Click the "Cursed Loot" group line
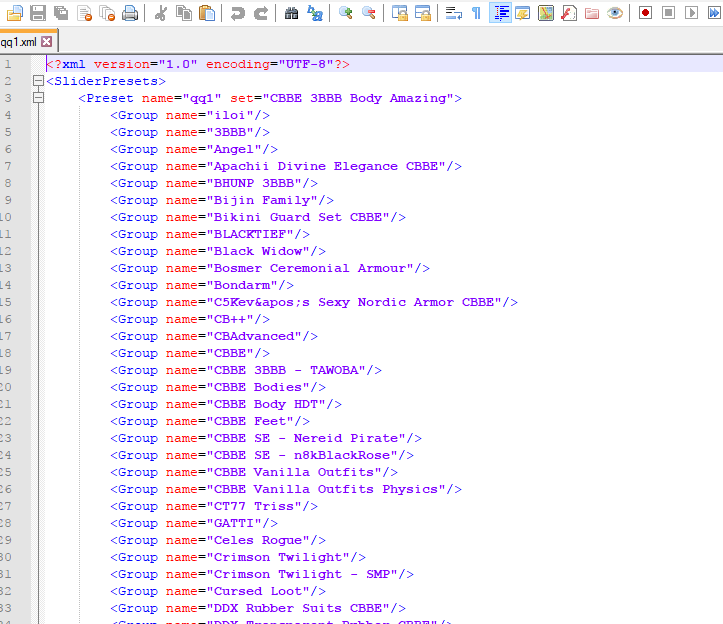 coord(218,591)
